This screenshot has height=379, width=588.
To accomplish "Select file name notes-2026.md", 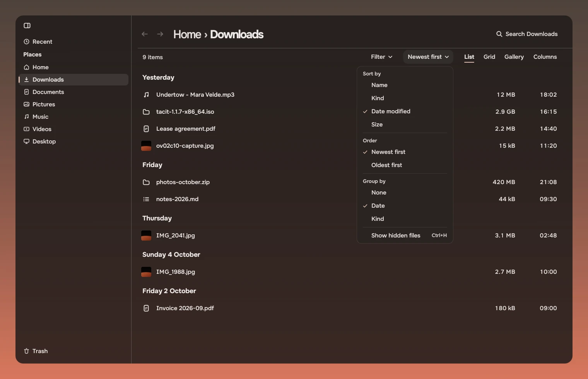I will [x=177, y=199].
